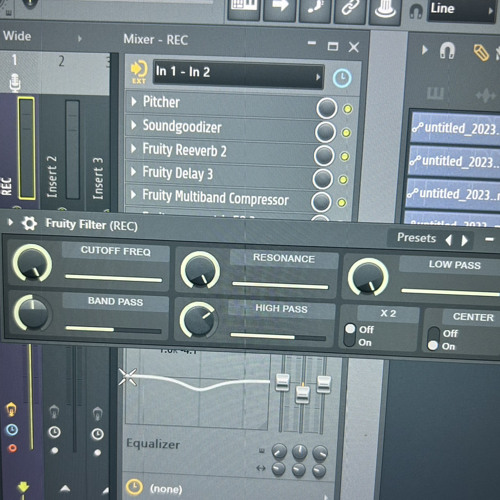Expand the Fruity Multiband Compressor slot arrow
The image size is (500, 500).
133,194
